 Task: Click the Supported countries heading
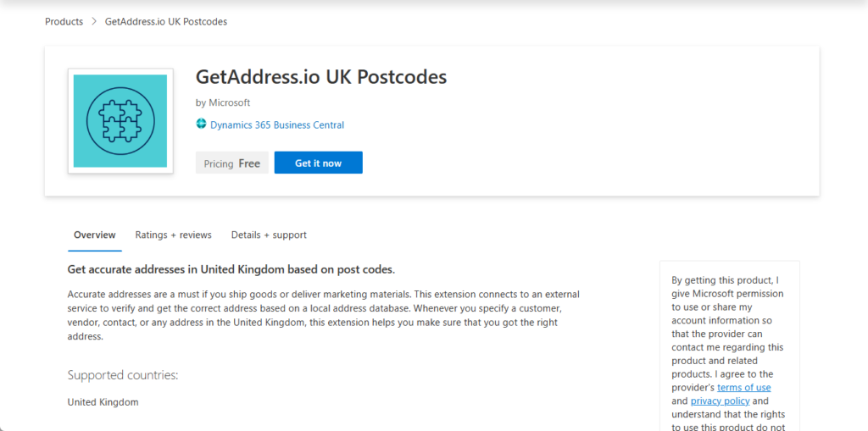[x=123, y=375]
